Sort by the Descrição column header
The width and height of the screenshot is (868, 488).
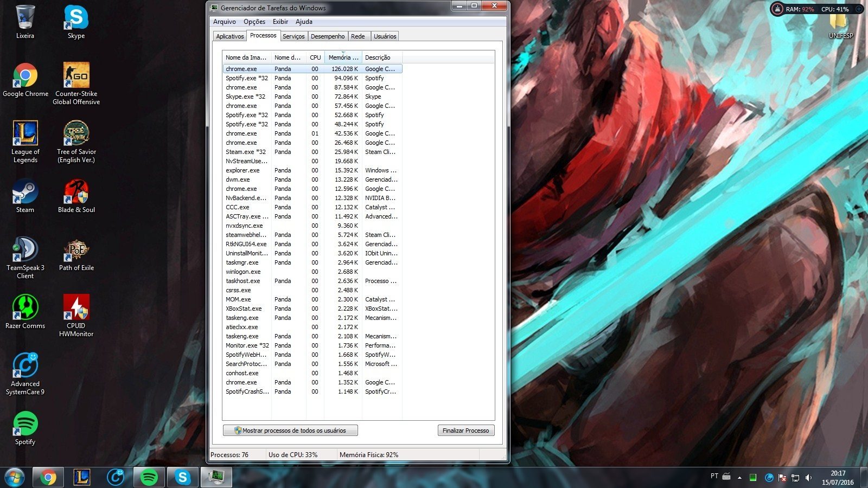[x=382, y=57]
